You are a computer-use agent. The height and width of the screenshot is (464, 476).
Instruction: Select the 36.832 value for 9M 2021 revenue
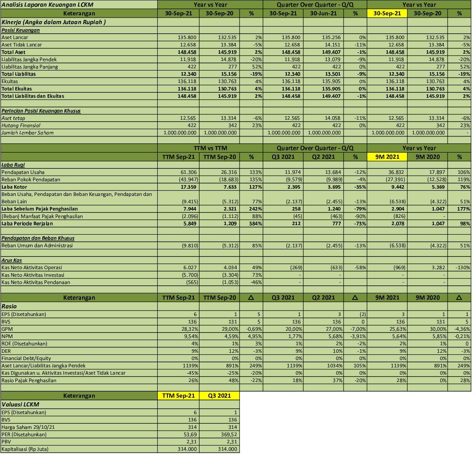[x=396, y=172]
